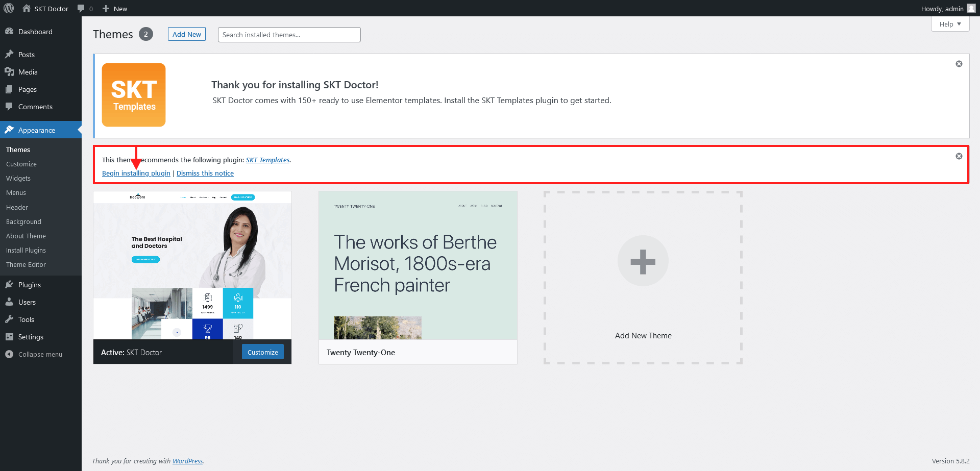
Task: Click the Settings sliders icon
Action: coord(9,336)
